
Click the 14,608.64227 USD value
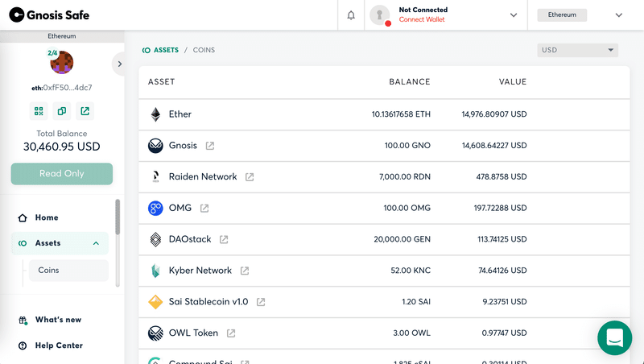pos(494,146)
